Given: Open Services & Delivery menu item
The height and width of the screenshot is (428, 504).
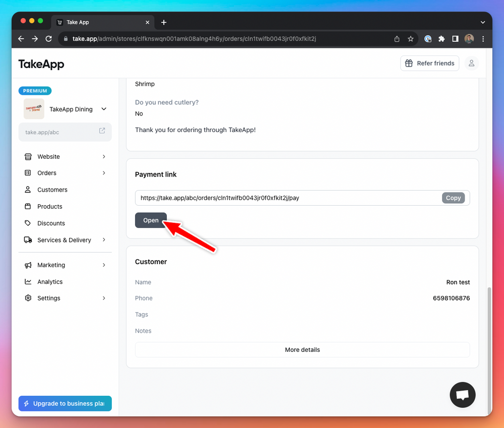Looking at the screenshot, I should 65,240.
